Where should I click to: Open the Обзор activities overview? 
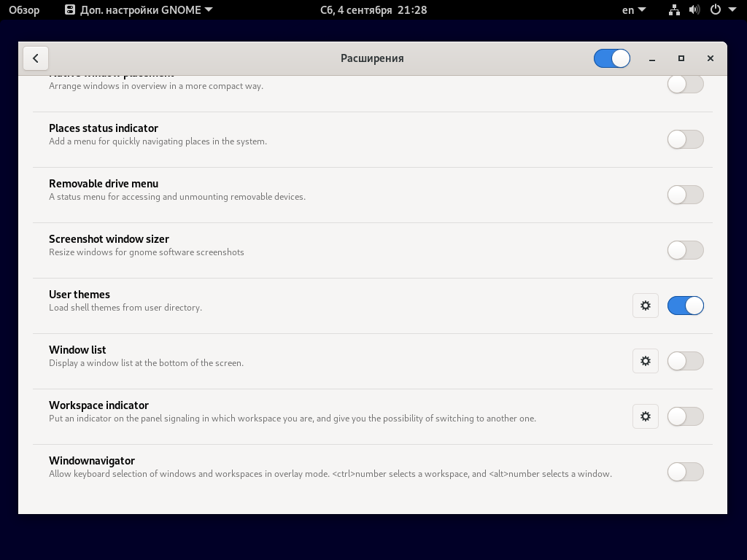pyautogui.click(x=24, y=10)
